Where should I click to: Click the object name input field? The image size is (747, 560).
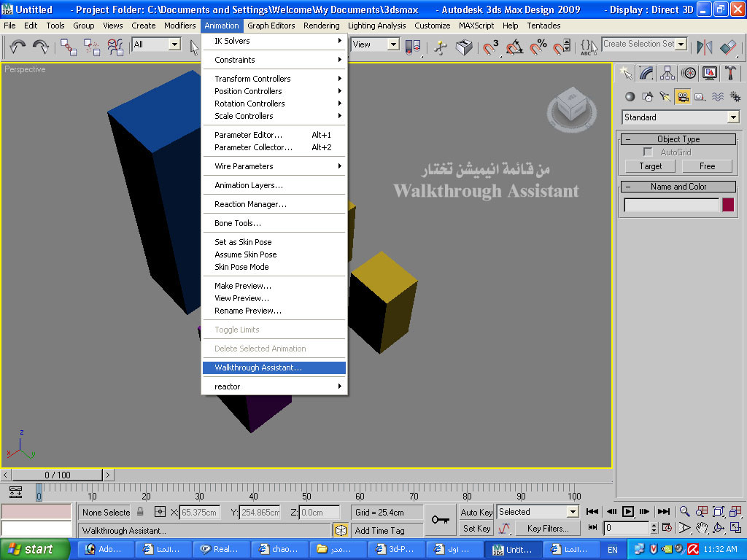click(x=671, y=205)
